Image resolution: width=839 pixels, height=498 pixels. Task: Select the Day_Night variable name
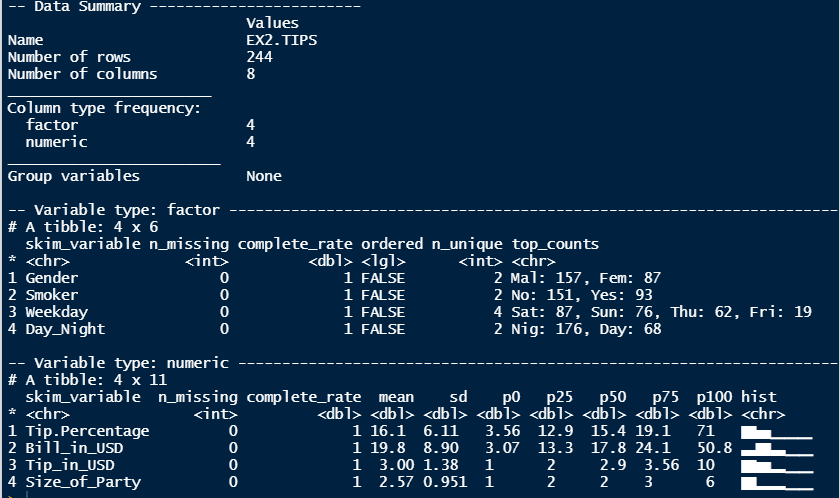pyautogui.click(x=64, y=329)
